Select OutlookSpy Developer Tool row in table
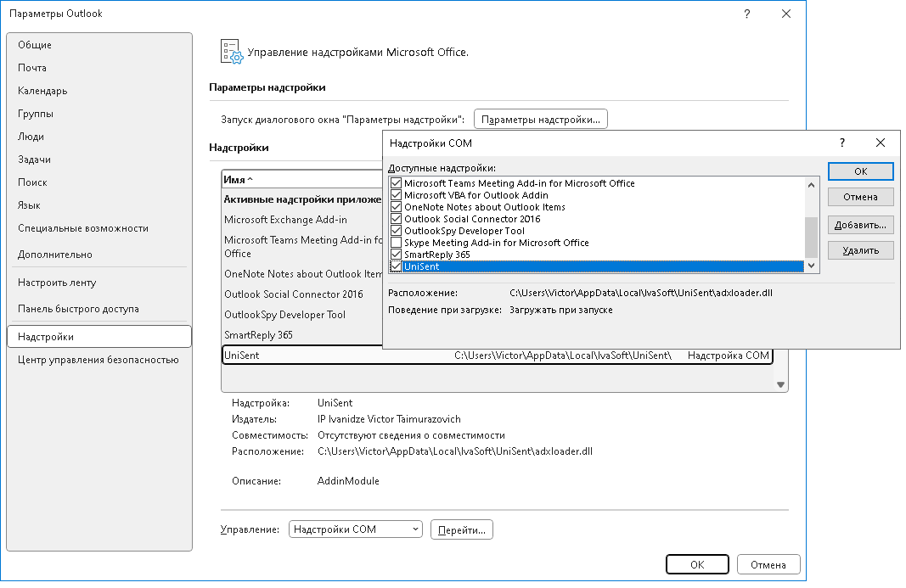Viewport: 906px width, 588px height. click(x=303, y=315)
